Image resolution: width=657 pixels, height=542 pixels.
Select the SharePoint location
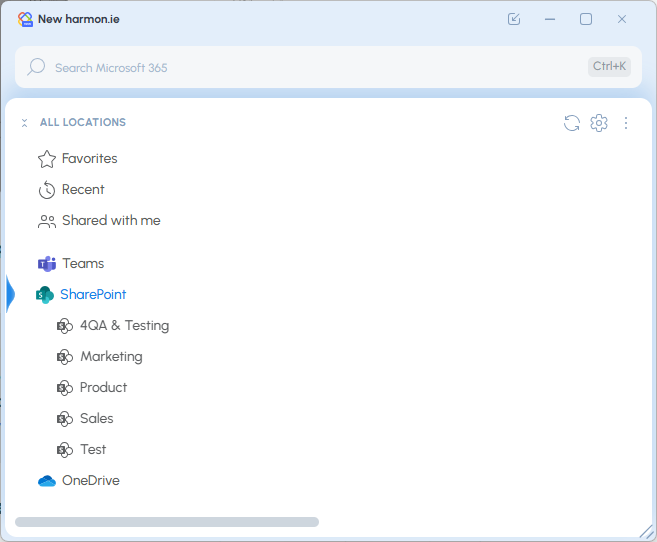pos(93,294)
